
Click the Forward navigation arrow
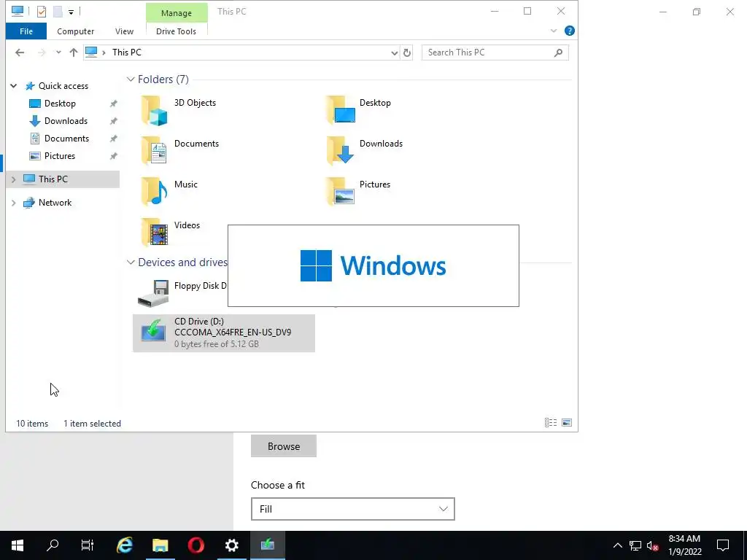click(42, 52)
